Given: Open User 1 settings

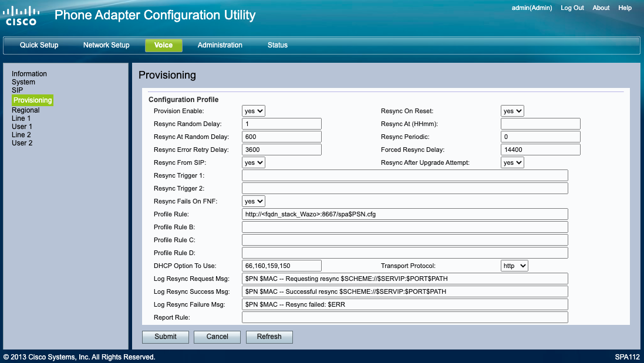Looking at the screenshot, I should pos(22,127).
